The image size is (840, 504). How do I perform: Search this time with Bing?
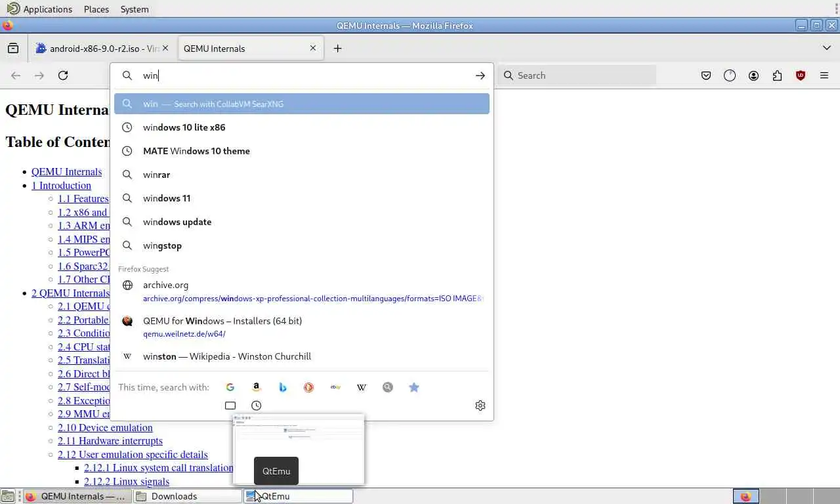pyautogui.click(x=283, y=387)
